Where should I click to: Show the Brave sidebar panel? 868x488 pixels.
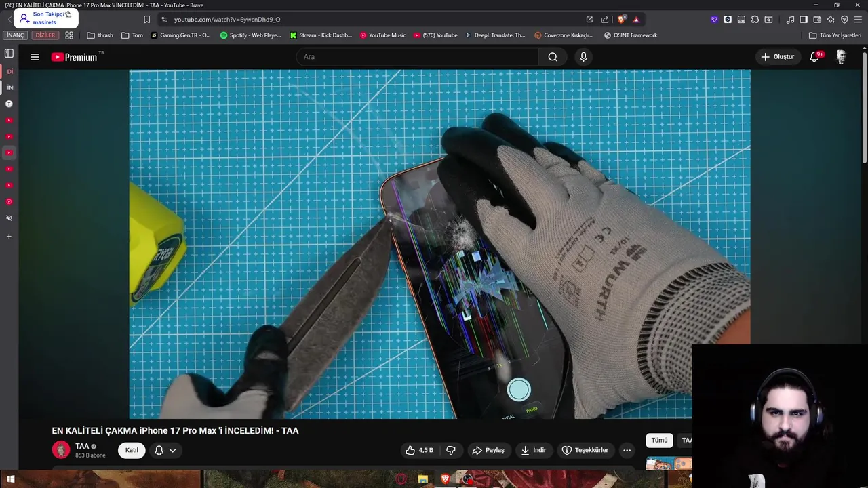804,19
